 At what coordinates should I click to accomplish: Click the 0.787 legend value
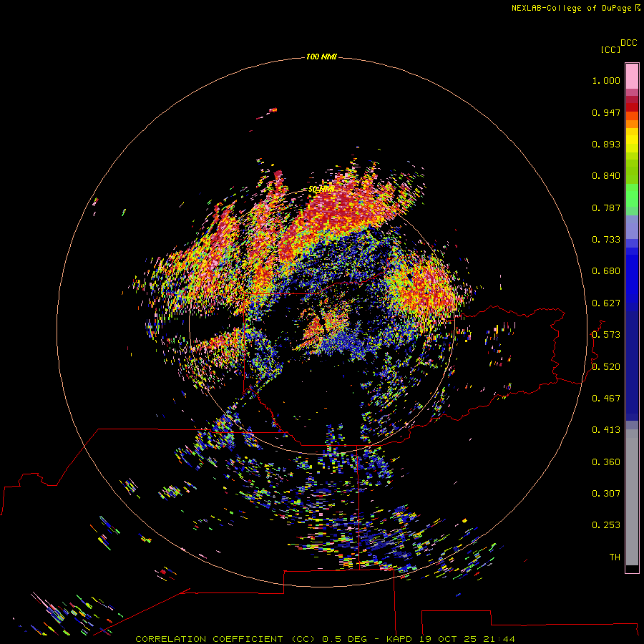point(606,208)
